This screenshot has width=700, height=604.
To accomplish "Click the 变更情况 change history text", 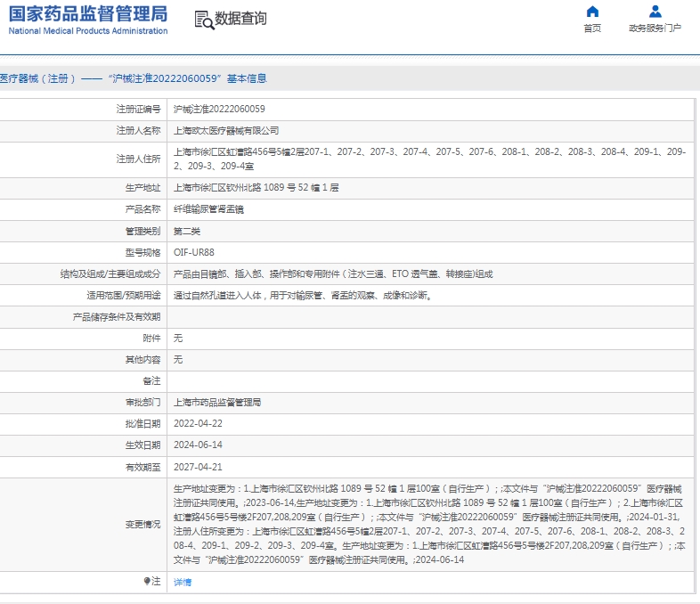I will coord(429,525).
